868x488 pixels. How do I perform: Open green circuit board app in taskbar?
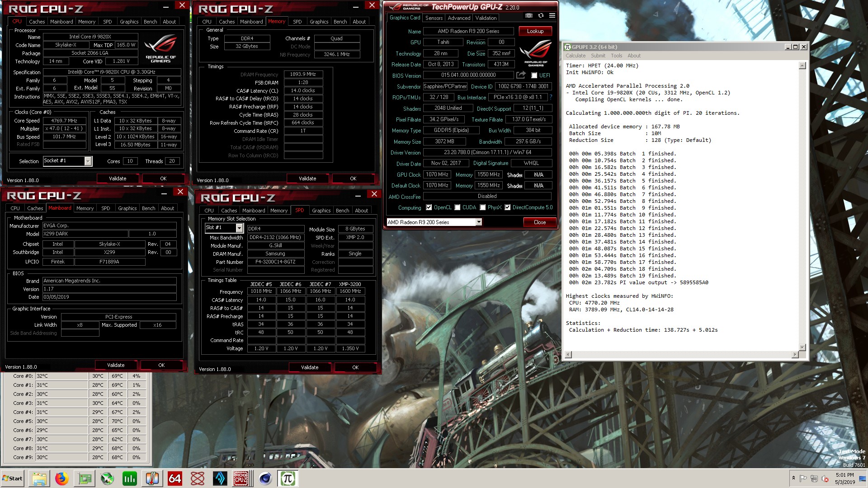pos(85,479)
